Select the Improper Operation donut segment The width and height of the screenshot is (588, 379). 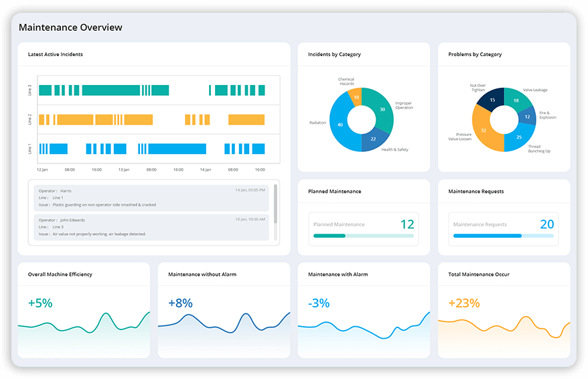(x=382, y=109)
